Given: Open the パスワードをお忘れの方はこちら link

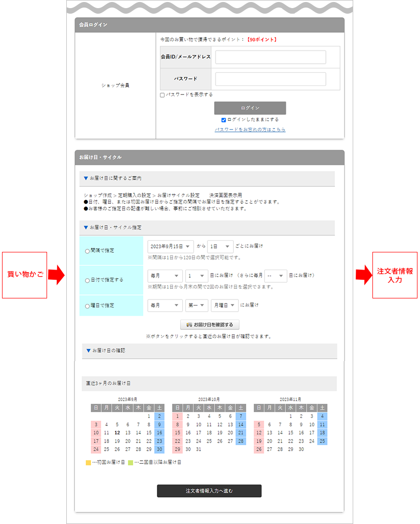Looking at the screenshot, I should coord(250,130).
